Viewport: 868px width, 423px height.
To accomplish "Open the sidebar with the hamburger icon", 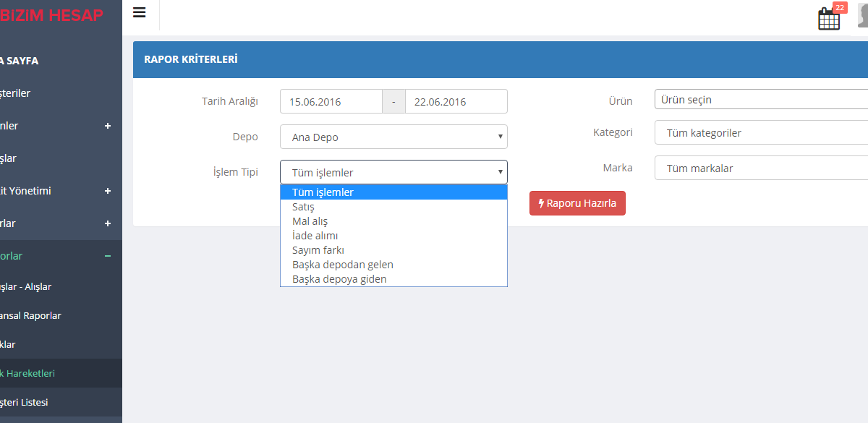I will [139, 12].
